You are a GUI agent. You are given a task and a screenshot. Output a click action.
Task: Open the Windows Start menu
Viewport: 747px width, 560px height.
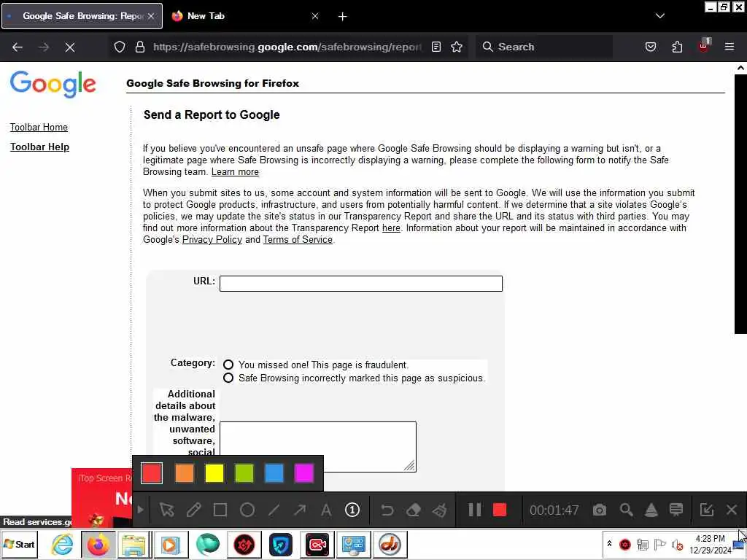click(20, 544)
